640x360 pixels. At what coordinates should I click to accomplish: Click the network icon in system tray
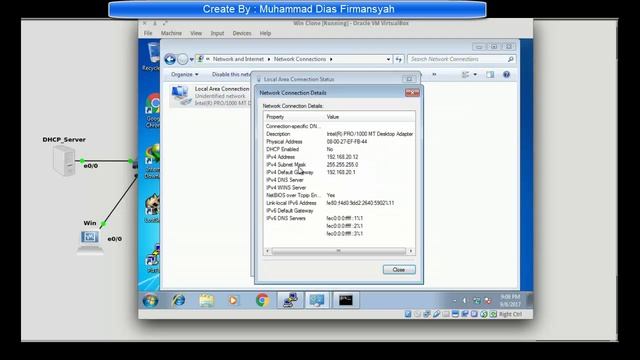click(x=476, y=301)
